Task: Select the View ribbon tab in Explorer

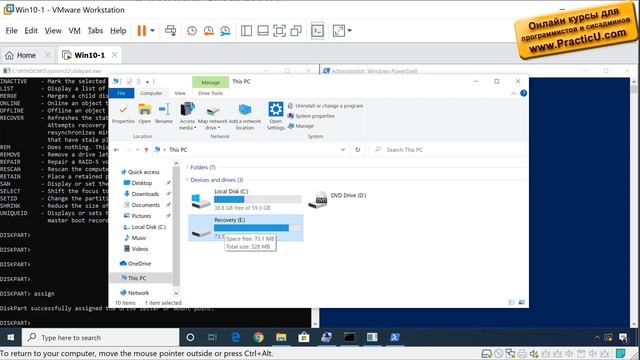Action: (x=180, y=93)
